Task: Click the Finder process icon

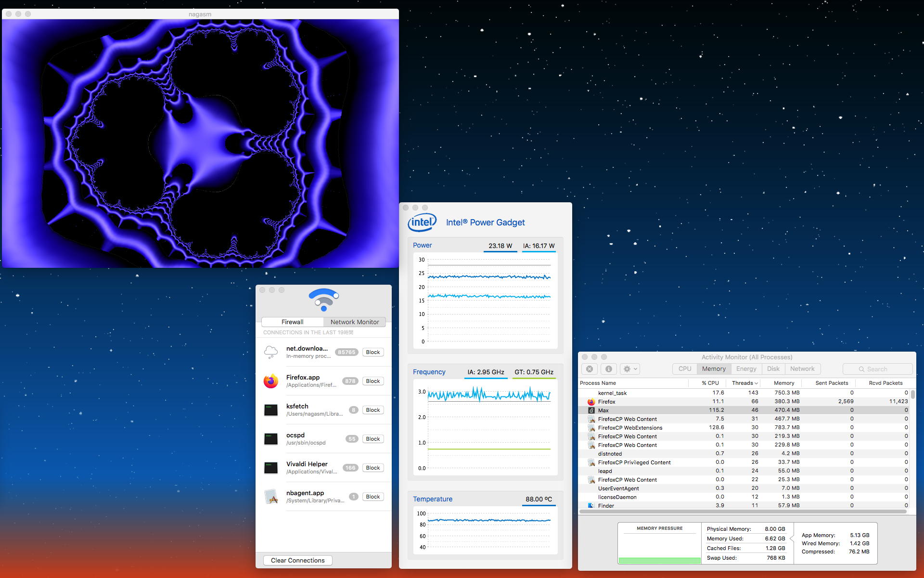Action: [x=591, y=505]
